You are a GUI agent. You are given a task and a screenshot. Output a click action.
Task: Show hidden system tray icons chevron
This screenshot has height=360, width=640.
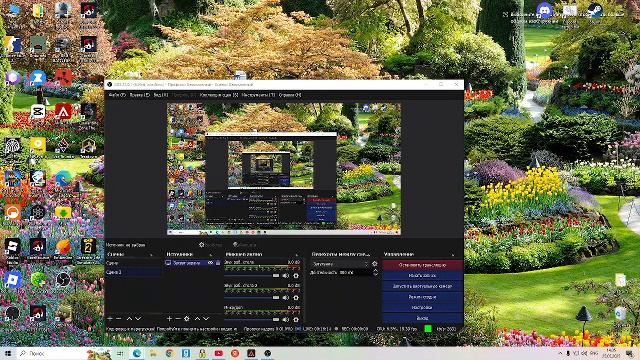[x=560, y=353]
